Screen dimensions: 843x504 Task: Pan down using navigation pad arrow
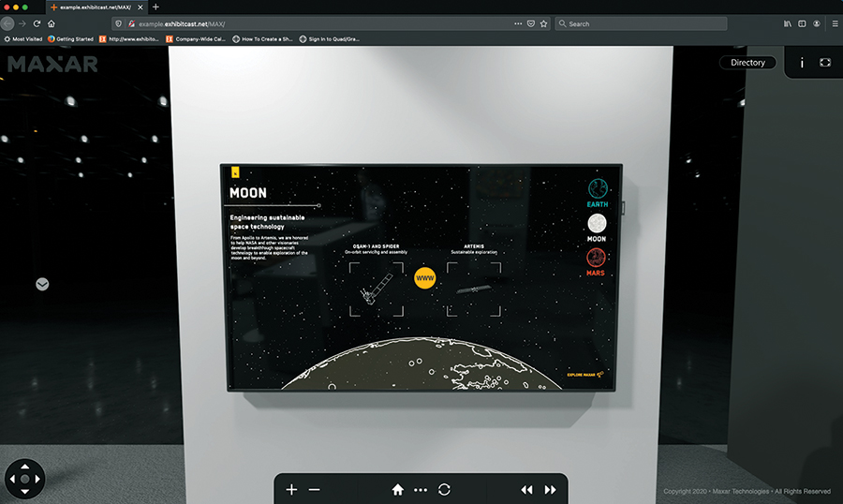(x=24, y=491)
